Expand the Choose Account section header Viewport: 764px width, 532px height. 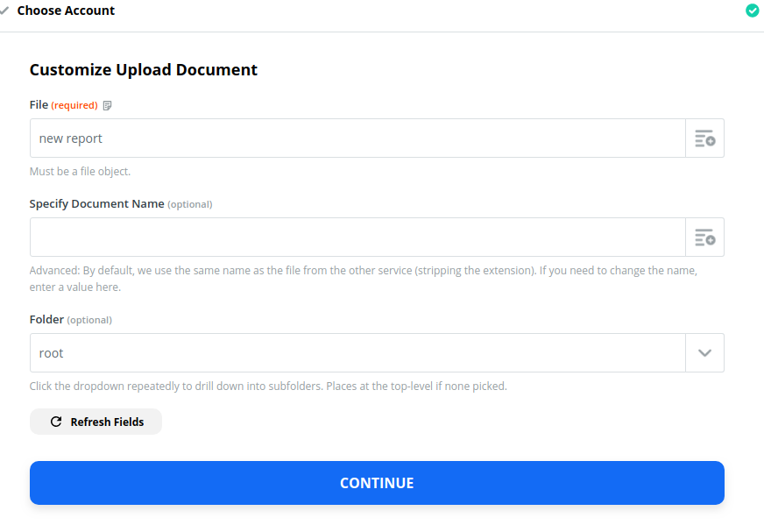(66, 11)
